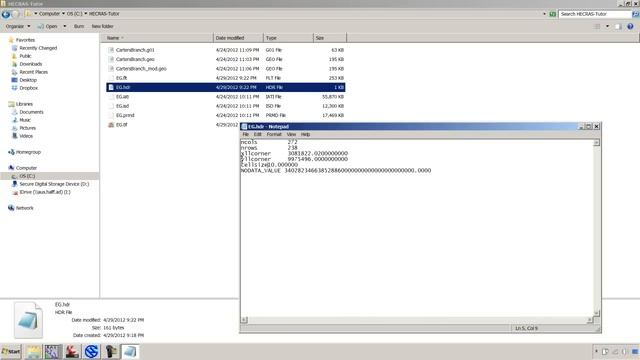Open Recent Places in Favorites

pyautogui.click(x=33, y=72)
